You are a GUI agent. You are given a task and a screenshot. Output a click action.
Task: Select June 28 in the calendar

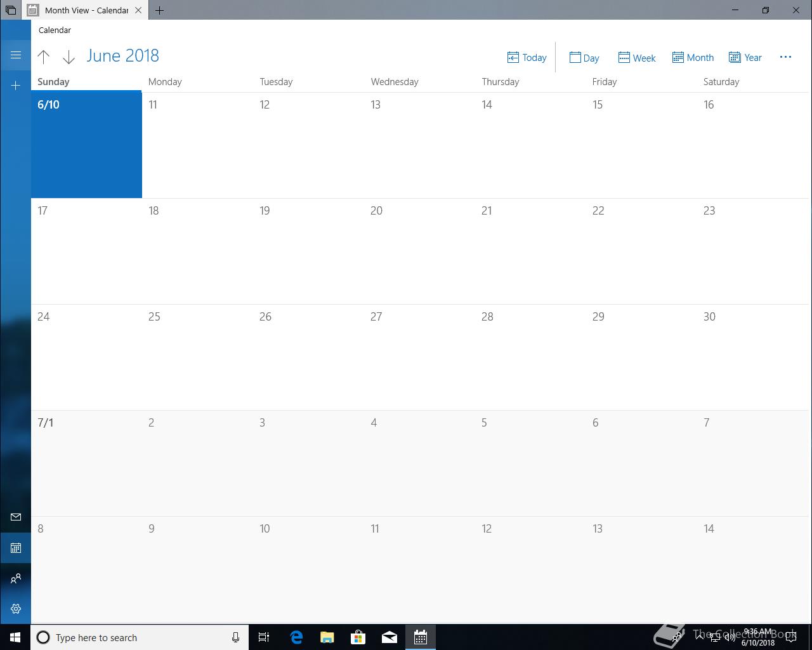[x=530, y=357]
